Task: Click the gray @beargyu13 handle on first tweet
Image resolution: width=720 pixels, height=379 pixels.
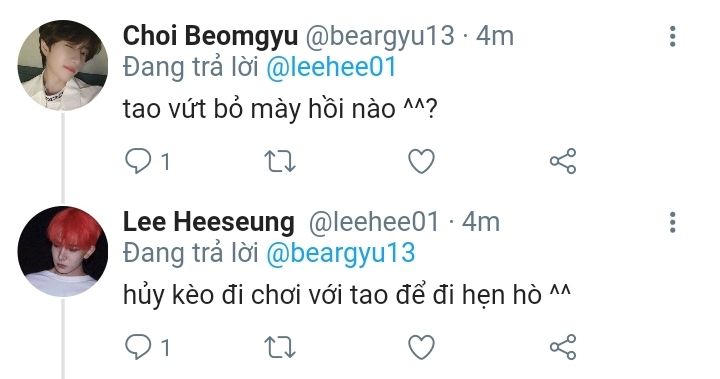Action: [x=380, y=36]
